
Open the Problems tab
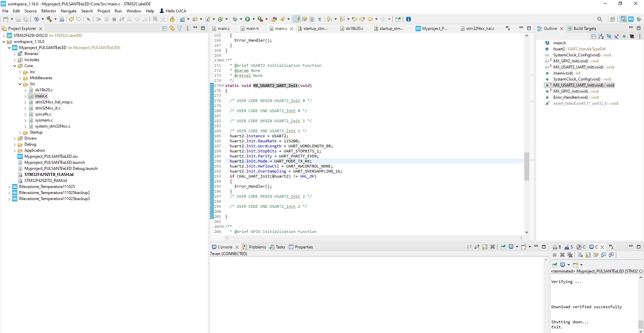[254, 247]
